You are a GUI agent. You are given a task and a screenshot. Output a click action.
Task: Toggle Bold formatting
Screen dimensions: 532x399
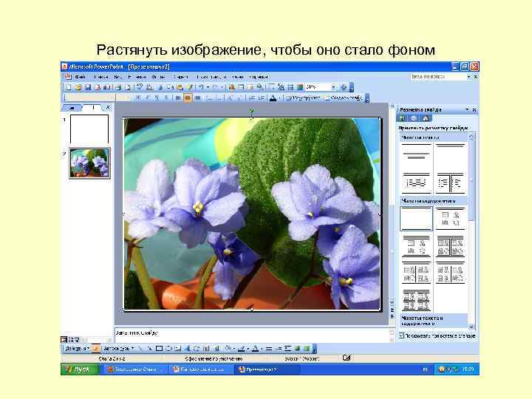tap(137, 98)
